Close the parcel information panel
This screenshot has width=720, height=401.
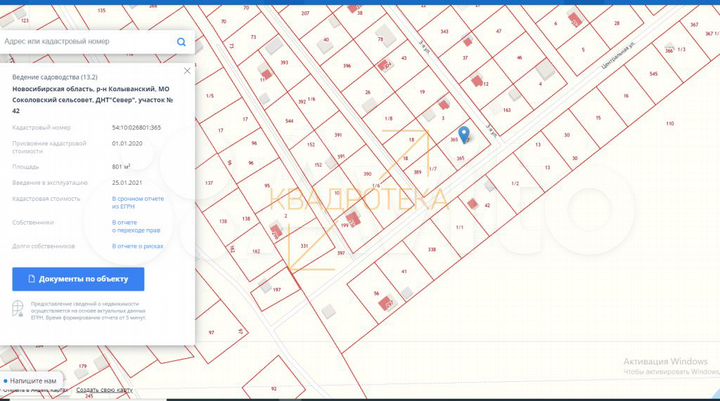click(187, 71)
